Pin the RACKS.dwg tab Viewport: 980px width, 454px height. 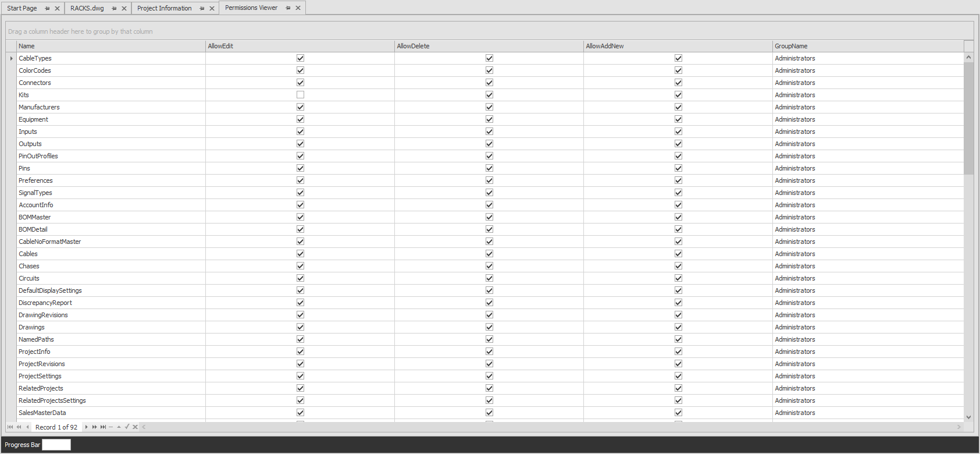point(114,8)
